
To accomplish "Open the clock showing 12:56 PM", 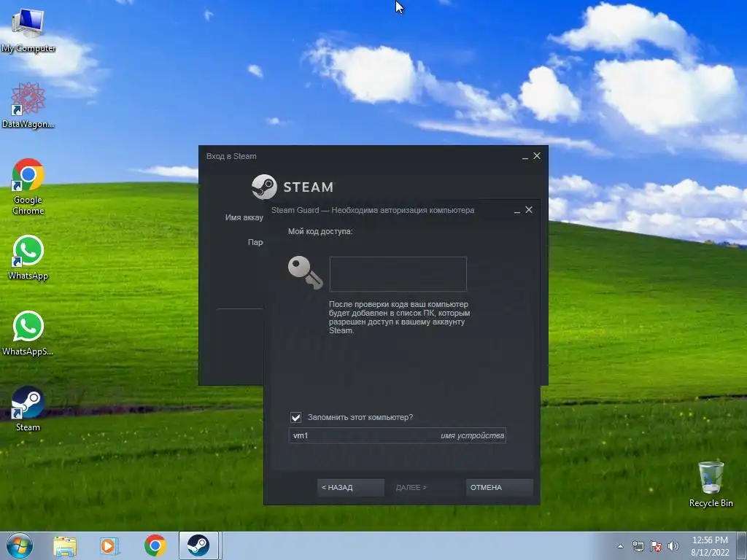I will (x=710, y=545).
